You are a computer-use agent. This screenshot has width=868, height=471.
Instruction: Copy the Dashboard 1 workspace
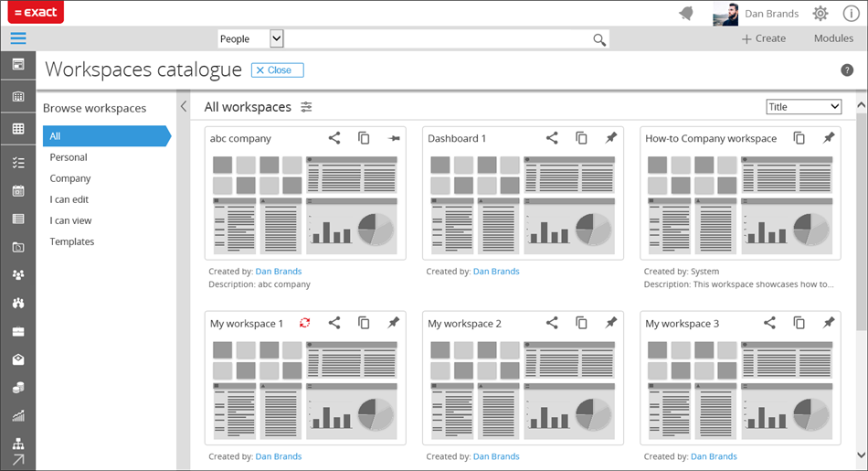(x=581, y=138)
